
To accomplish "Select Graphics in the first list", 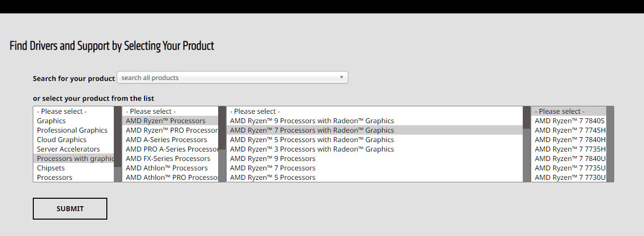I will coord(51,121).
